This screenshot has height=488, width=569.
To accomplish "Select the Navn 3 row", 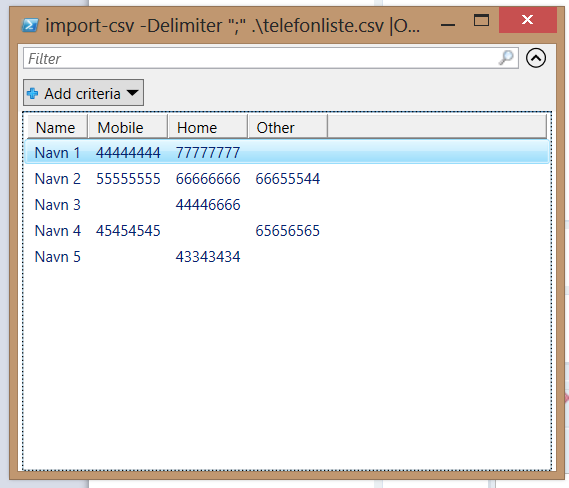I will point(287,205).
